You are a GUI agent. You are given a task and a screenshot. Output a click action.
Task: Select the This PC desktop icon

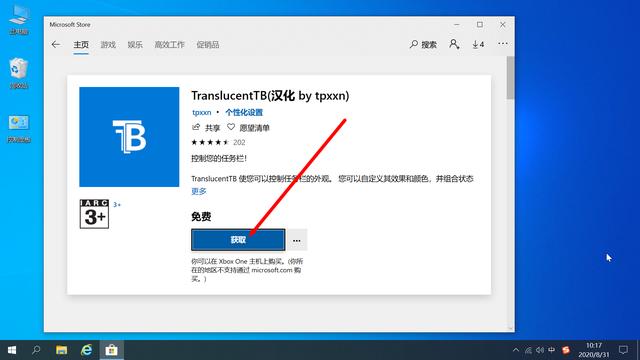pyautogui.click(x=18, y=20)
